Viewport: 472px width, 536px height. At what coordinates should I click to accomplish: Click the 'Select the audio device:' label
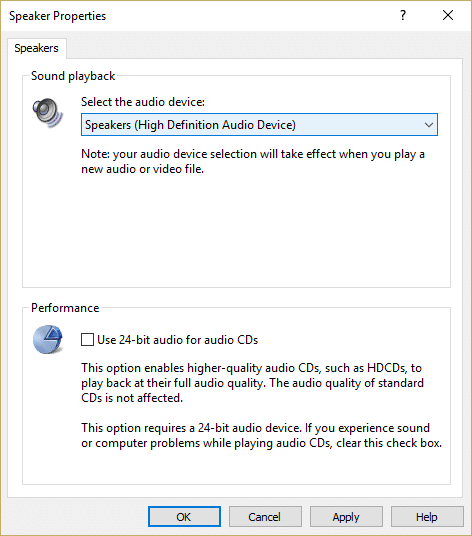click(143, 102)
